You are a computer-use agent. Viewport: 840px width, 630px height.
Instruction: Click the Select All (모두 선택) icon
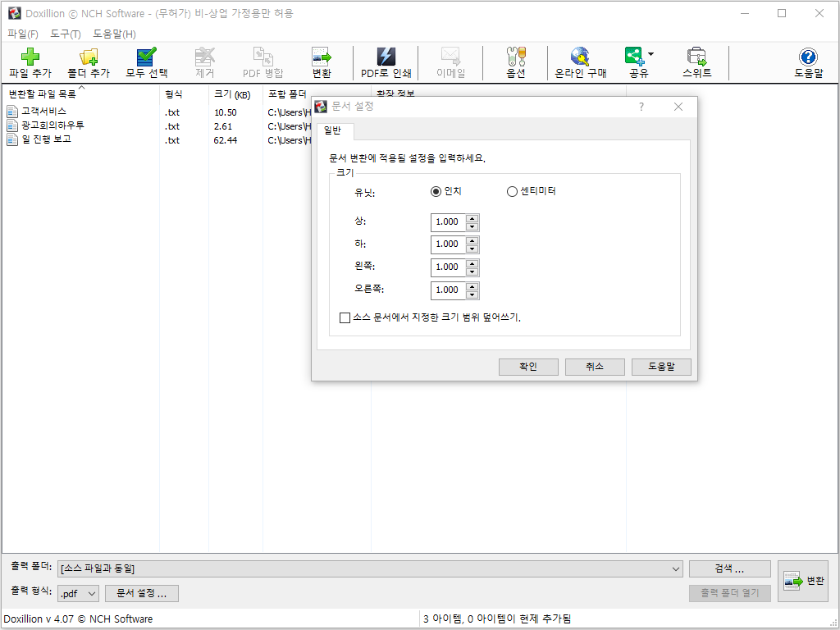(146, 57)
